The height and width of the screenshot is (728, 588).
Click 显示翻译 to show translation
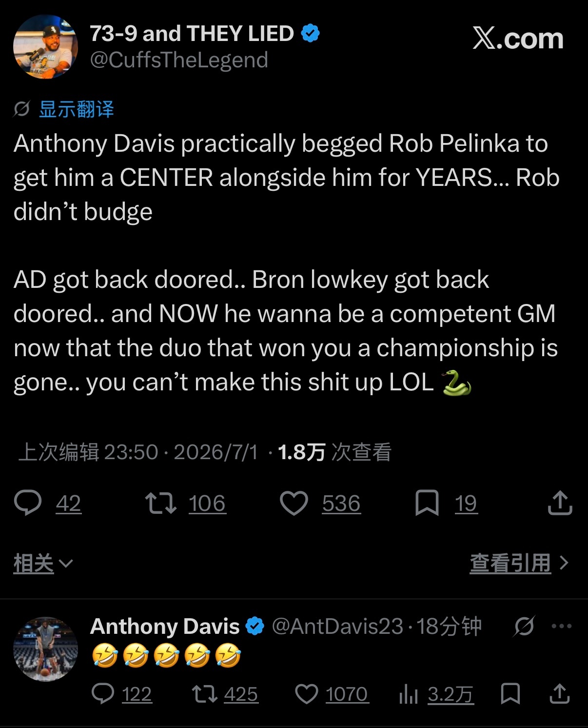[x=77, y=109]
